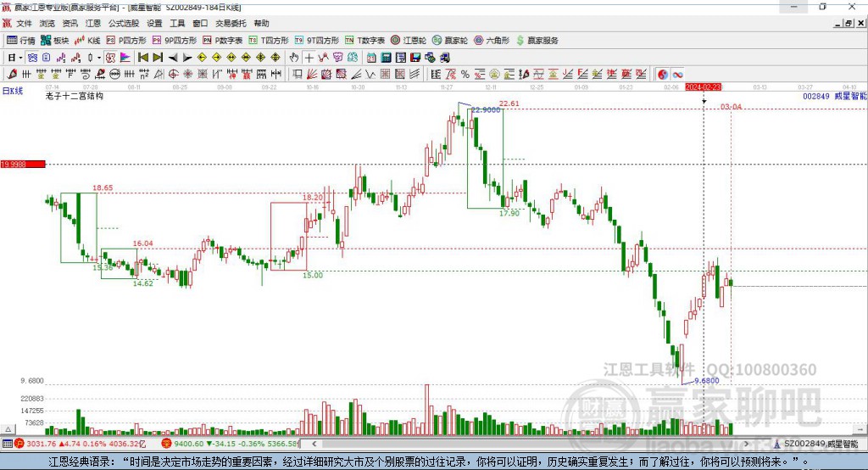This screenshot has height=470, width=868.
Task: Click the 19.9988 red price label
Action: 23,164
